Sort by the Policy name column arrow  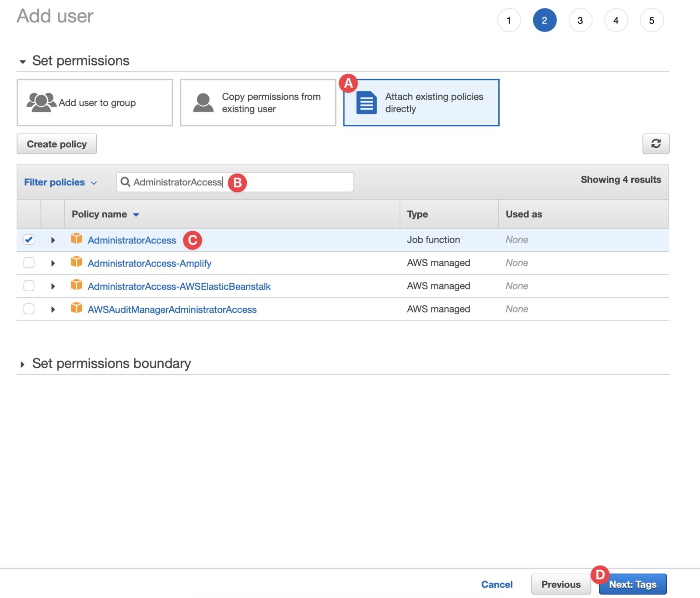(136, 215)
